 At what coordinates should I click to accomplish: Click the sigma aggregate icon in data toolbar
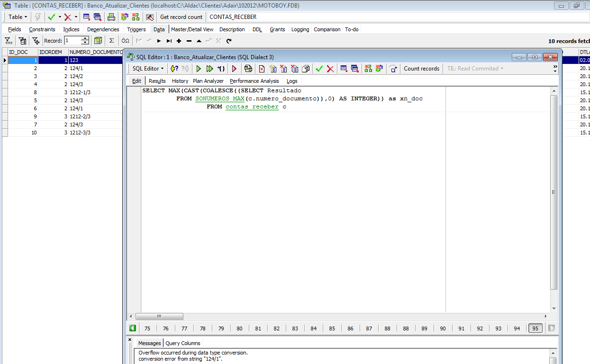pyautogui.click(x=111, y=41)
